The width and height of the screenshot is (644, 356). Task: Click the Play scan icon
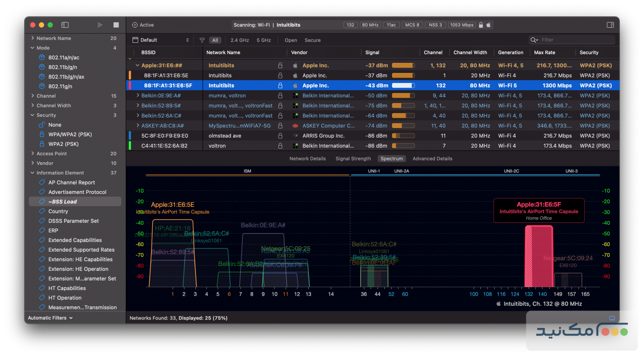coord(100,25)
